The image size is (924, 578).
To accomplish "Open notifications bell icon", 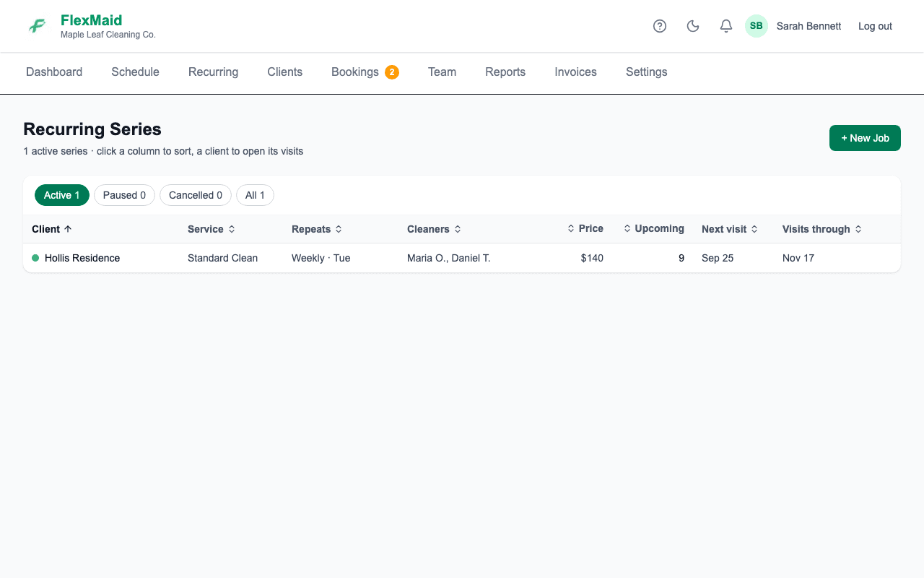I will click(x=726, y=26).
